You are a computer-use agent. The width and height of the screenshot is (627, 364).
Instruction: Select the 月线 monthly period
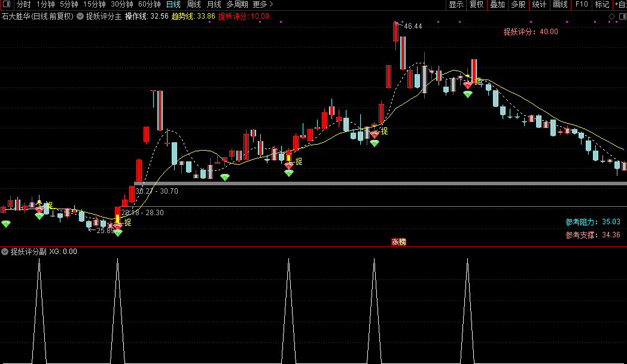(x=214, y=4)
